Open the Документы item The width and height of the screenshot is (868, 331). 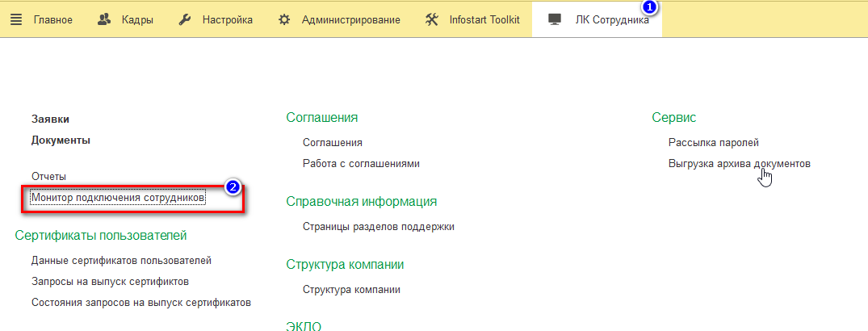point(61,140)
